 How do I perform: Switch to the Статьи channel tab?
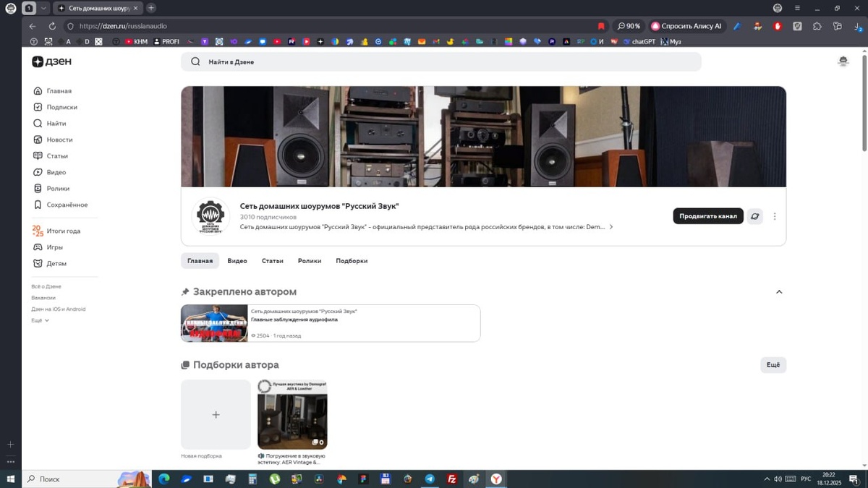[273, 261]
